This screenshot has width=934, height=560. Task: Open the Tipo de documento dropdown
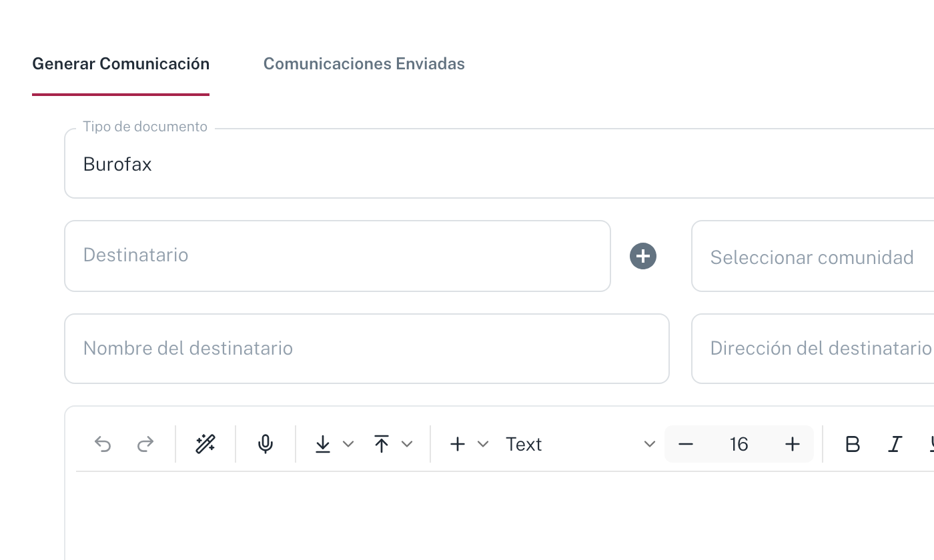tap(499, 163)
